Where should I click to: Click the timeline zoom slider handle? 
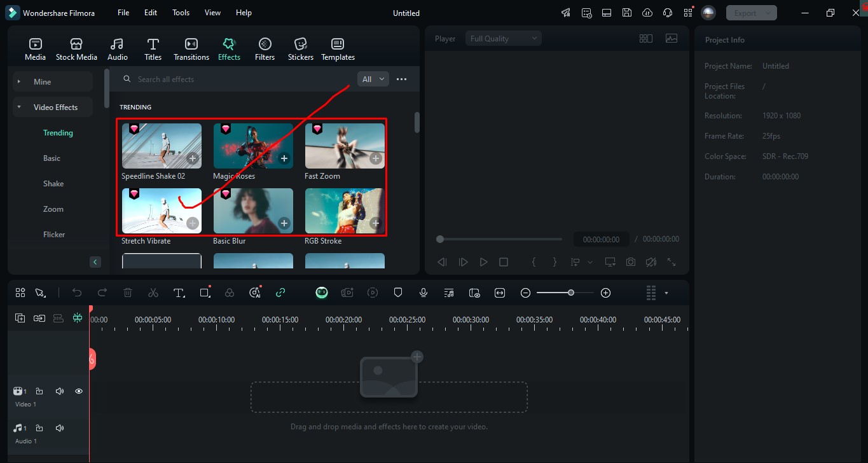tap(571, 293)
